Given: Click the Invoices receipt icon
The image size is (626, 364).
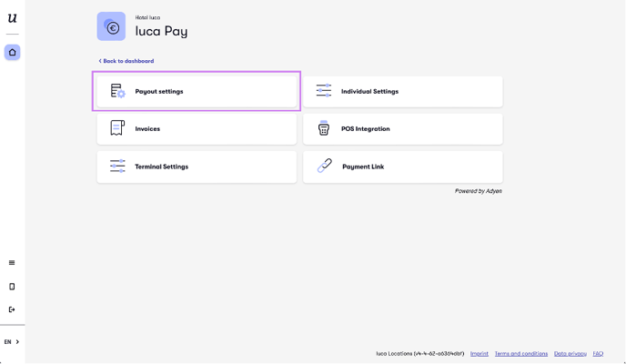Looking at the screenshot, I should (117, 128).
